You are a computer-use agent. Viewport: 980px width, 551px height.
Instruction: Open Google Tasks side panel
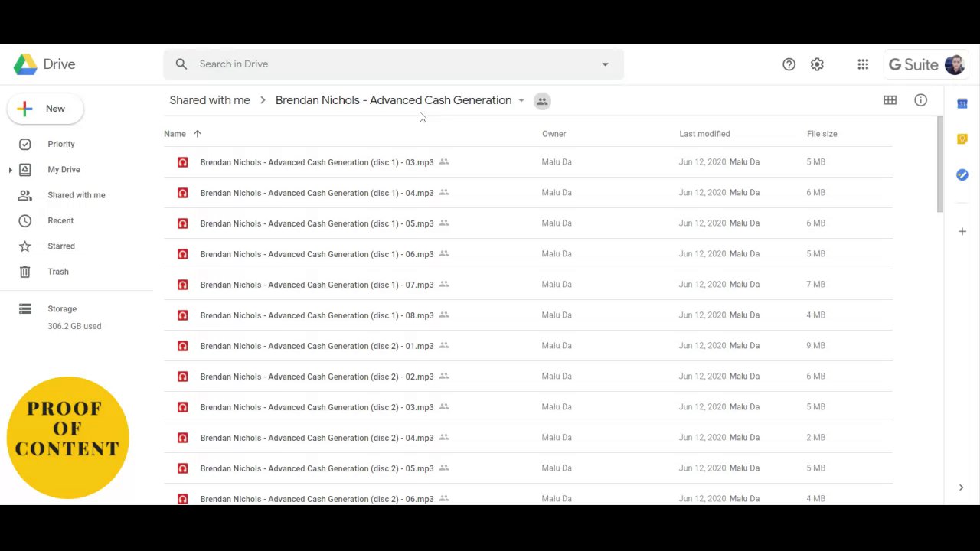pyautogui.click(x=962, y=175)
